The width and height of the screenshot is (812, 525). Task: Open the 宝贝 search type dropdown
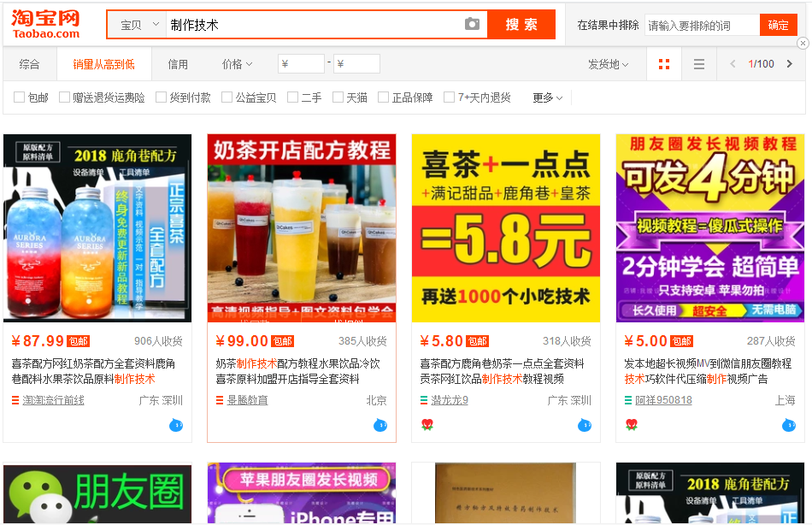[x=138, y=24]
